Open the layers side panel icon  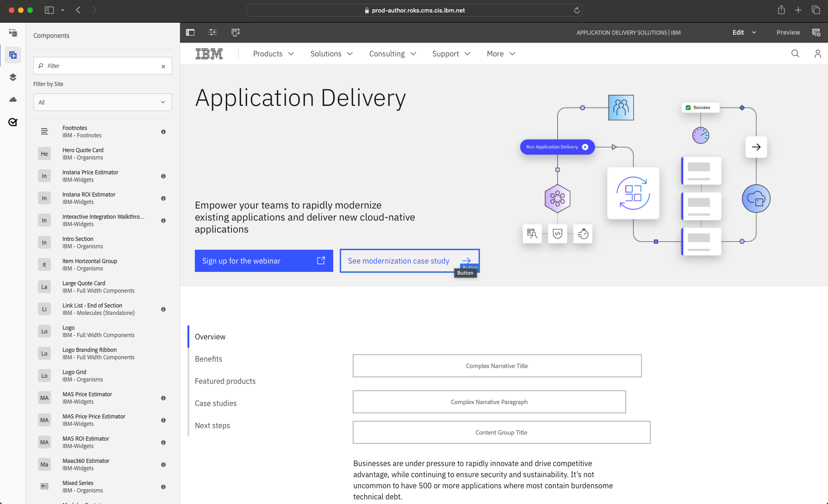(x=13, y=77)
